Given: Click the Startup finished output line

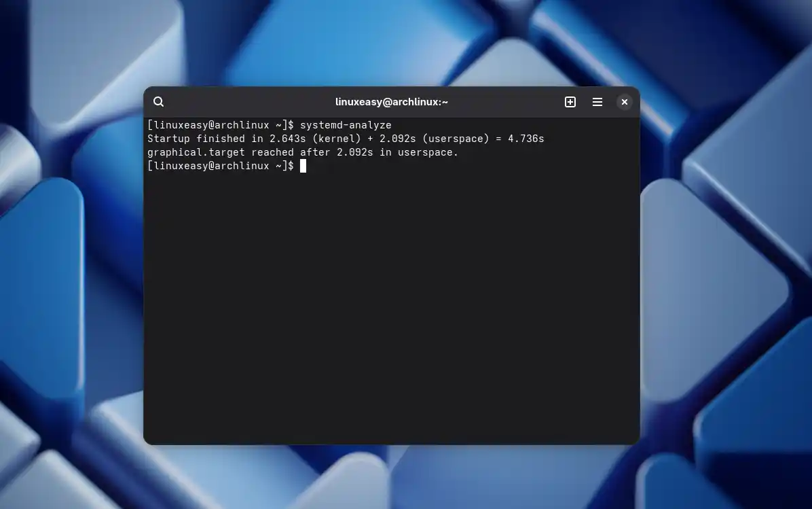Looking at the screenshot, I should click(x=346, y=138).
